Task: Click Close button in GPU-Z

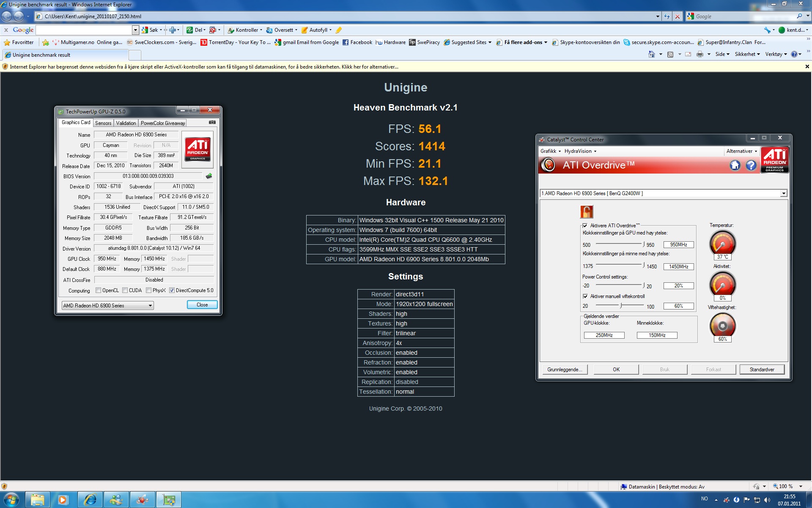Action: point(202,305)
